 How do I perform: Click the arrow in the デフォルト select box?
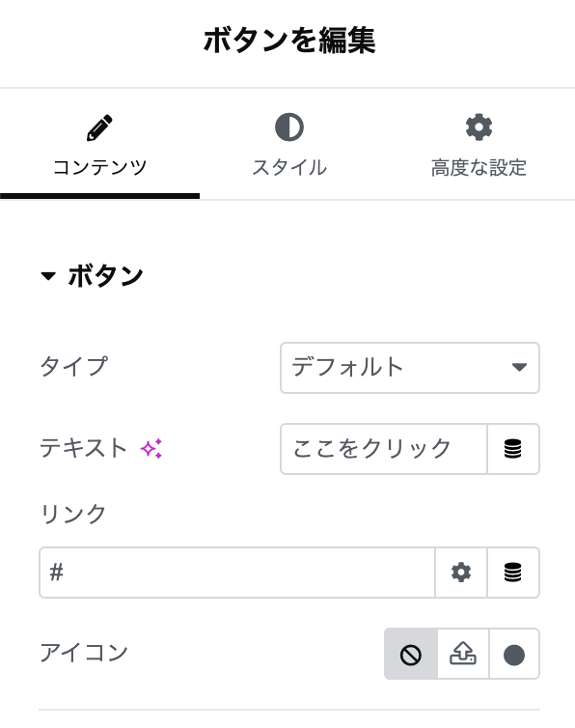coord(519,367)
